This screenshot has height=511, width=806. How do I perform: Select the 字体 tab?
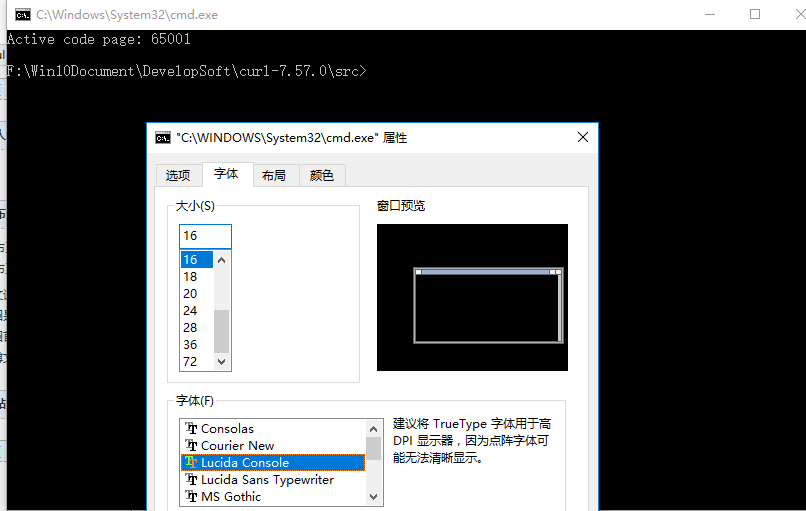[227, 174]
